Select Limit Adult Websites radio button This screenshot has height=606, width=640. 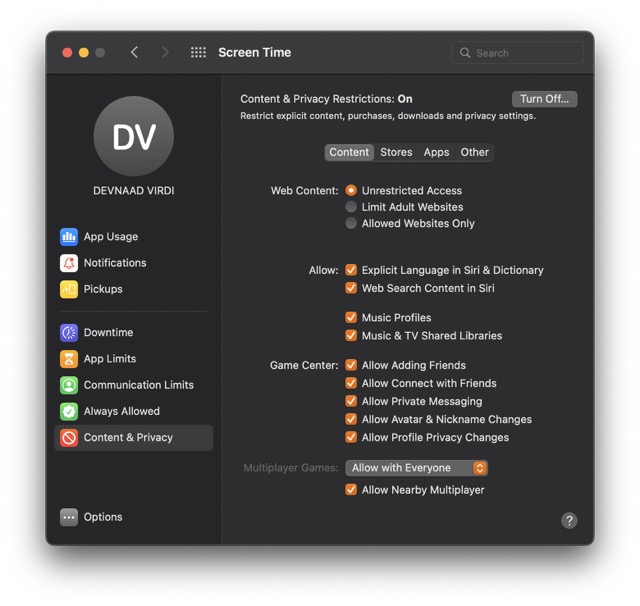[351, 207]
